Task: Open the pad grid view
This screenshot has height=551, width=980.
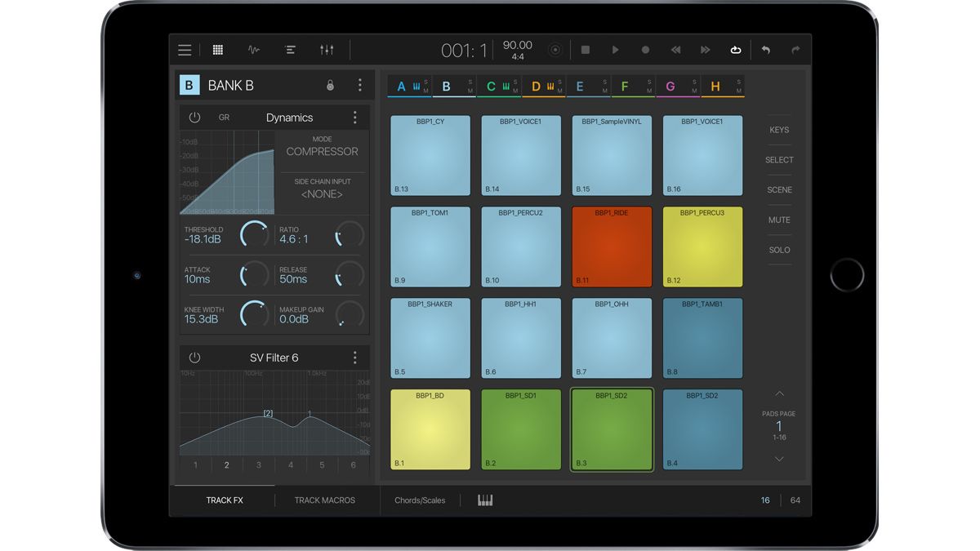Action: [217, 49]
